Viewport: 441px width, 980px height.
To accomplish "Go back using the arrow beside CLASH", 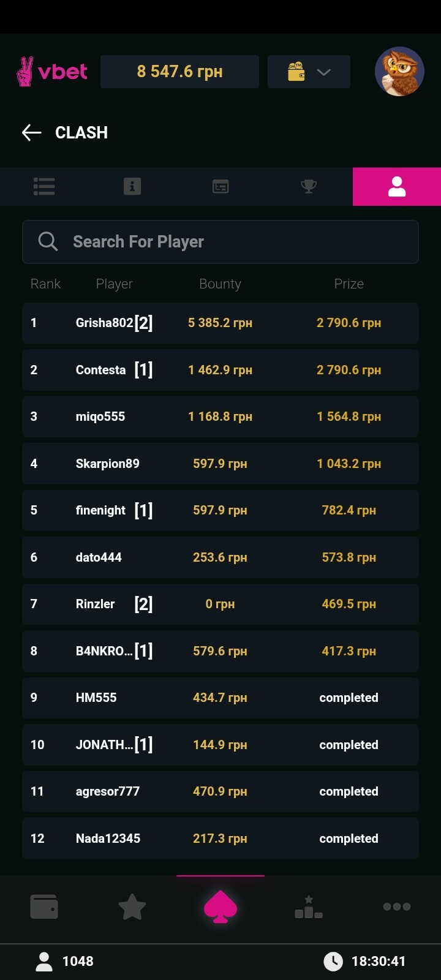I will [x=31, y=132].
